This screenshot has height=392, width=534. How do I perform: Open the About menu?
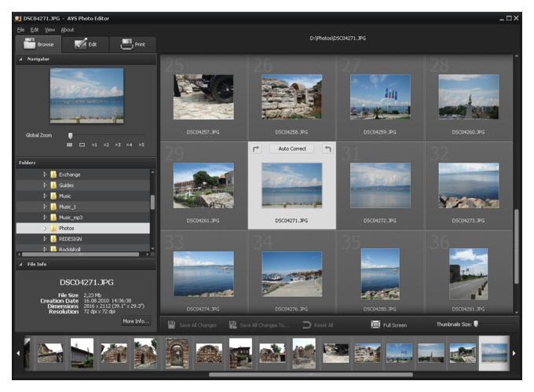pyautogui.click(x=68, y=30)
